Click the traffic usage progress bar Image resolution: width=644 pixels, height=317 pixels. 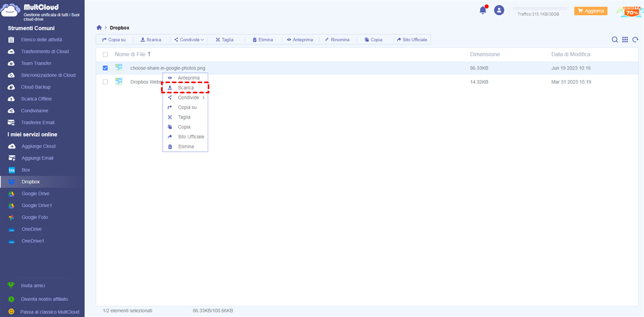tap(540, 9)
